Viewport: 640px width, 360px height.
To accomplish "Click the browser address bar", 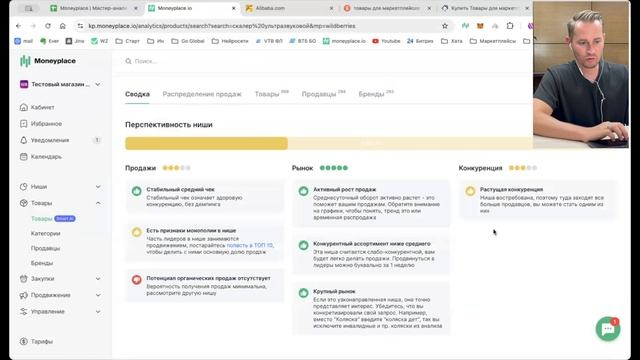I will [x=261, y=26].
